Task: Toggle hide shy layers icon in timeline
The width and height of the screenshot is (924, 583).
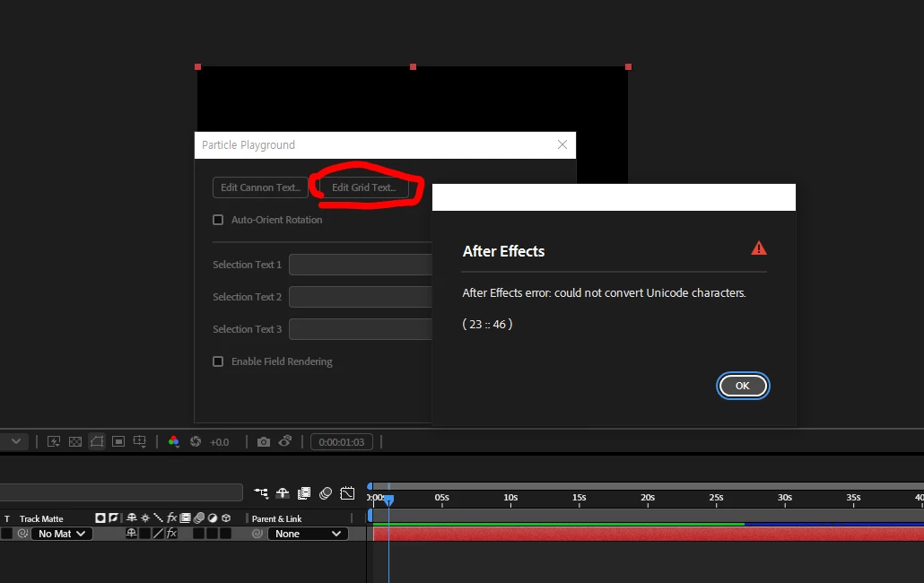Action: coord(283,493)
